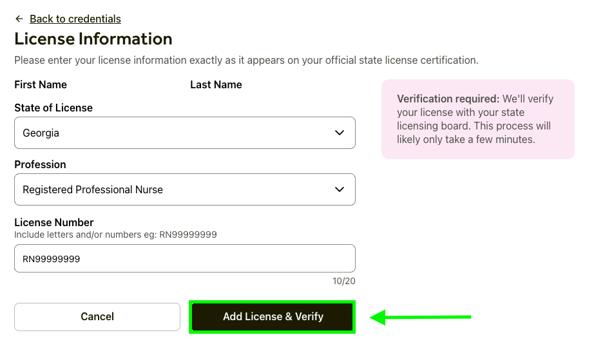
Task: Click the First Name label
Action: point(41,84)
